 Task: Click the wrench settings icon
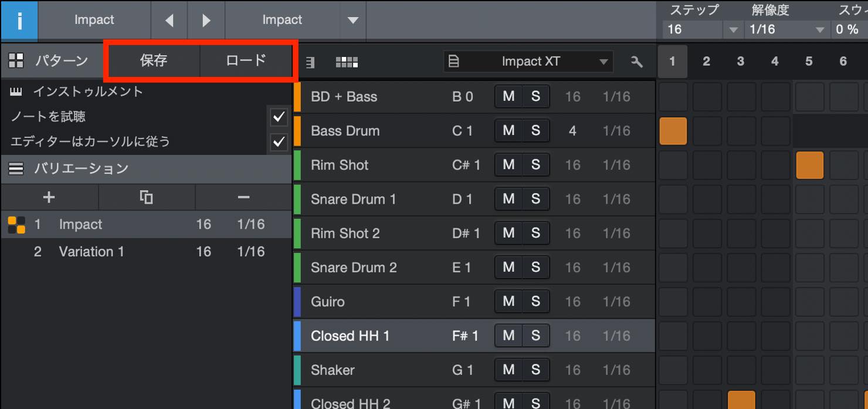(x=636, y=62)
